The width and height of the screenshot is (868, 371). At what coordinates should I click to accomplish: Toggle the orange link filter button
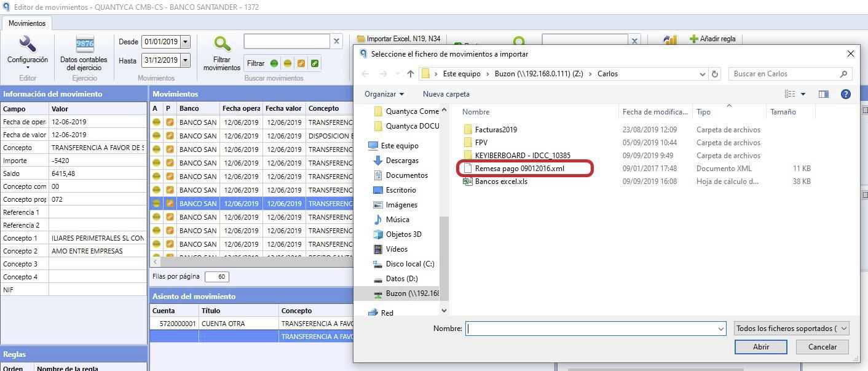coord(301,63)
